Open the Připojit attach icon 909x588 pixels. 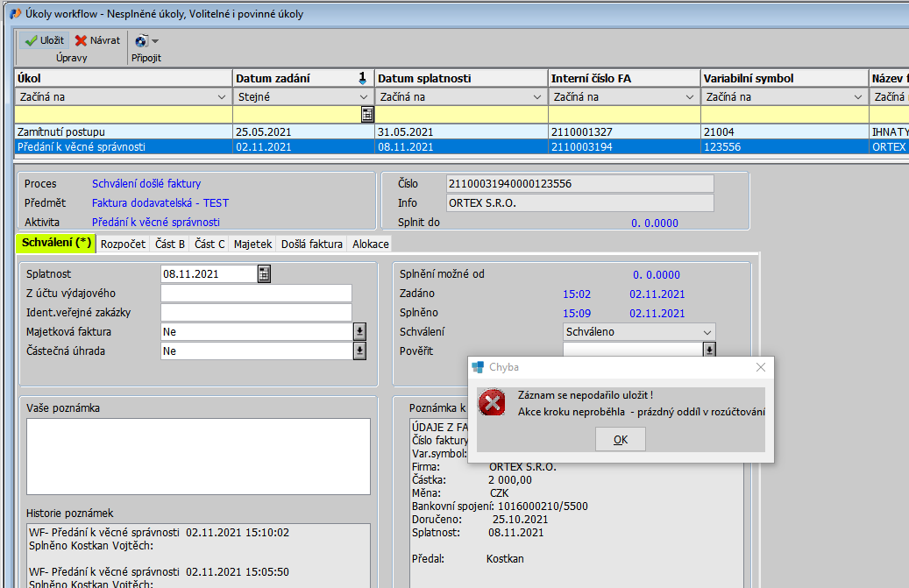point(141,40)
